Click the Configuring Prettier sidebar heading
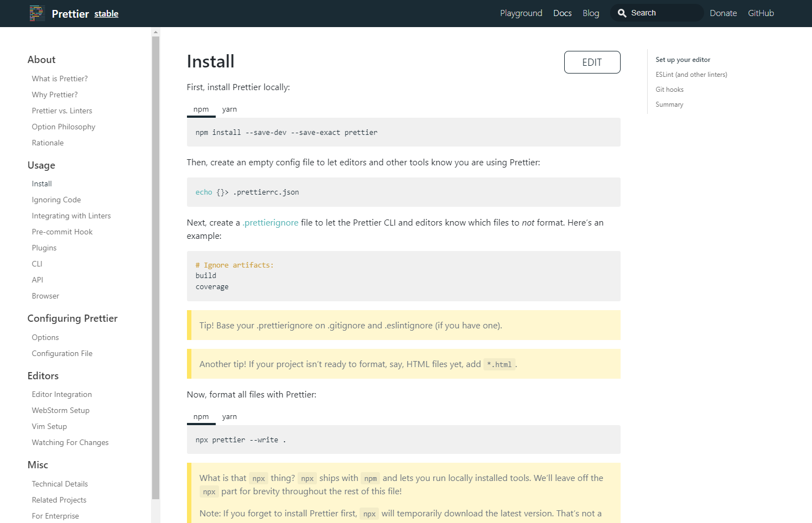 click(72, 318)
